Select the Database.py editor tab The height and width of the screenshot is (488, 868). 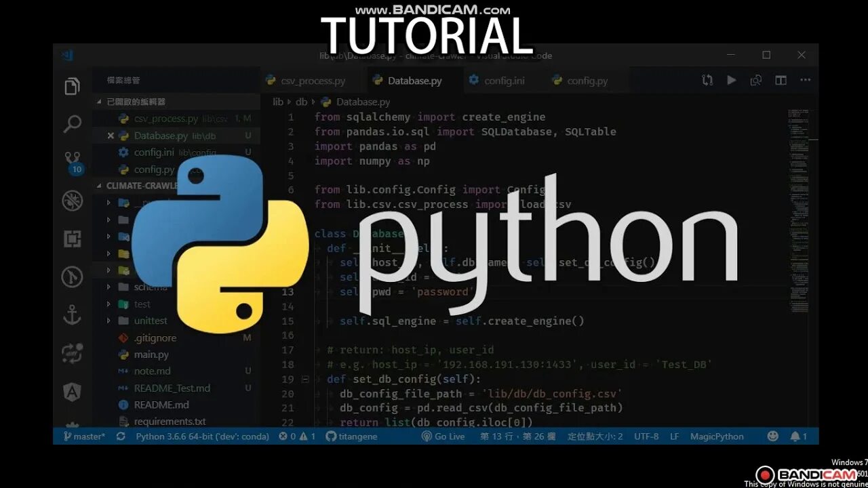tap(414, 81)
